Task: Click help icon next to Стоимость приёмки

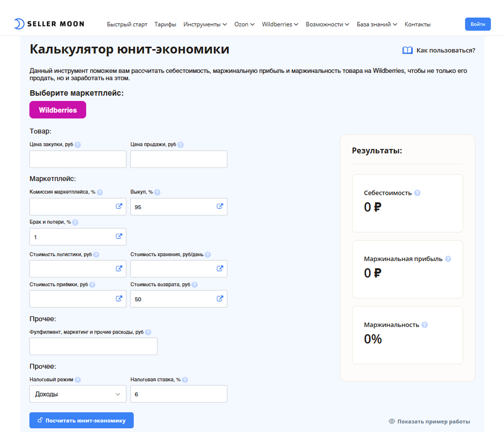Action: pos(92,285)
